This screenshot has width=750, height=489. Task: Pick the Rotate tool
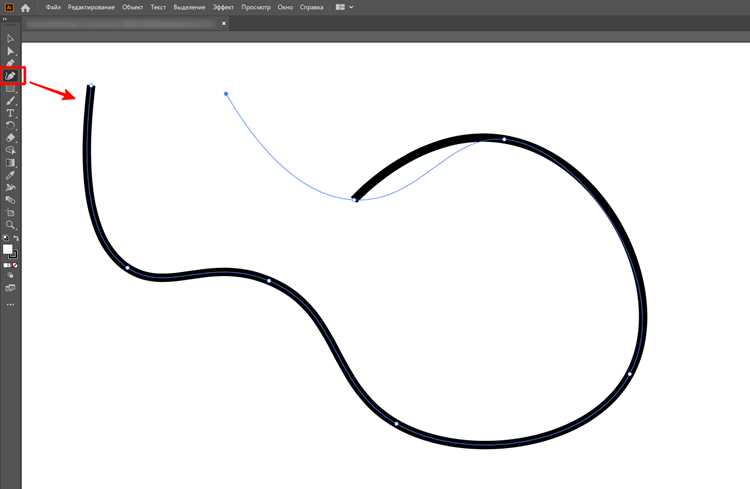point(10,125)
